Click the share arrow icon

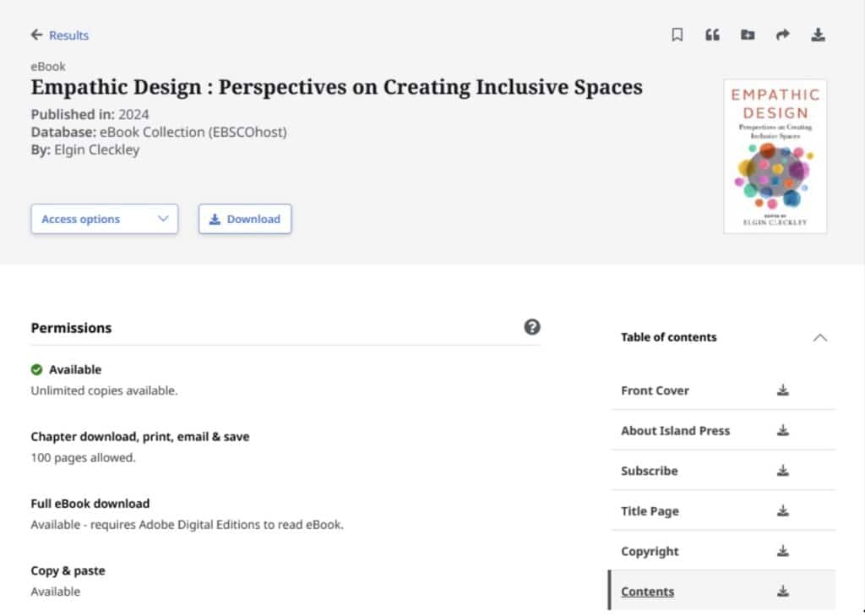coord(782,35)
